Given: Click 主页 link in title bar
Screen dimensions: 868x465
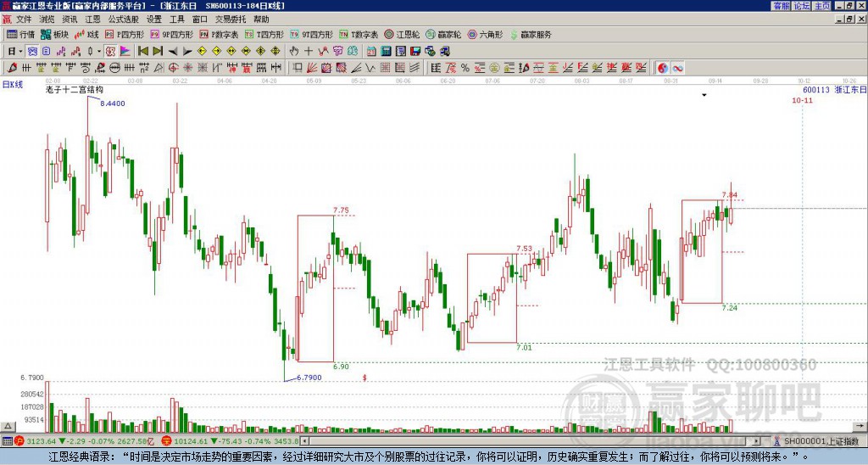Looking at the screenshot, I should click(822, 6).
